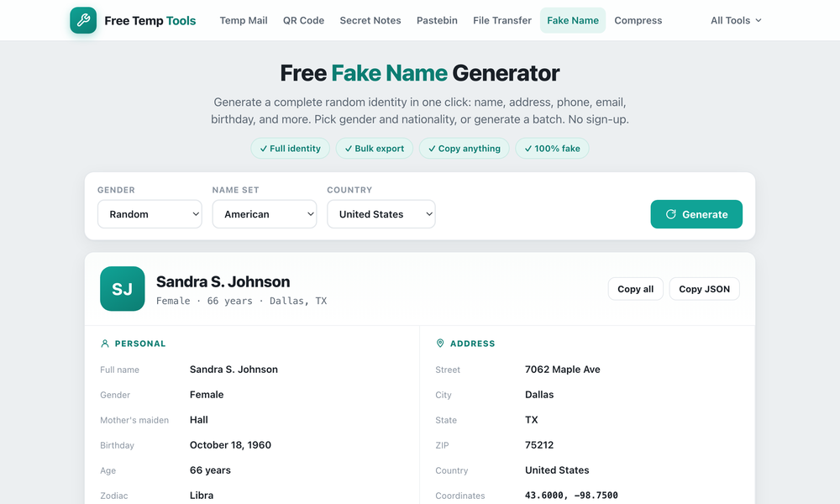840x504 pixels.
Task: Click the State value TX
Action: [532, 420]
